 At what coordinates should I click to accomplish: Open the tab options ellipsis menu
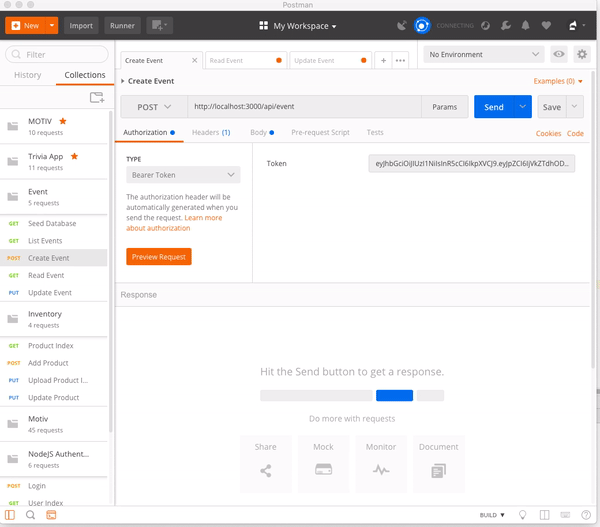[x=400, y=60]
